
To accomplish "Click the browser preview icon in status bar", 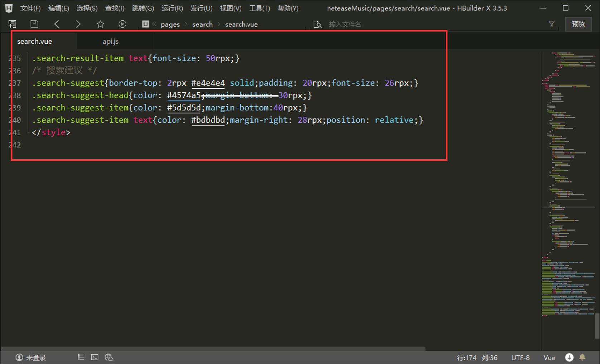I will point(109,357).
